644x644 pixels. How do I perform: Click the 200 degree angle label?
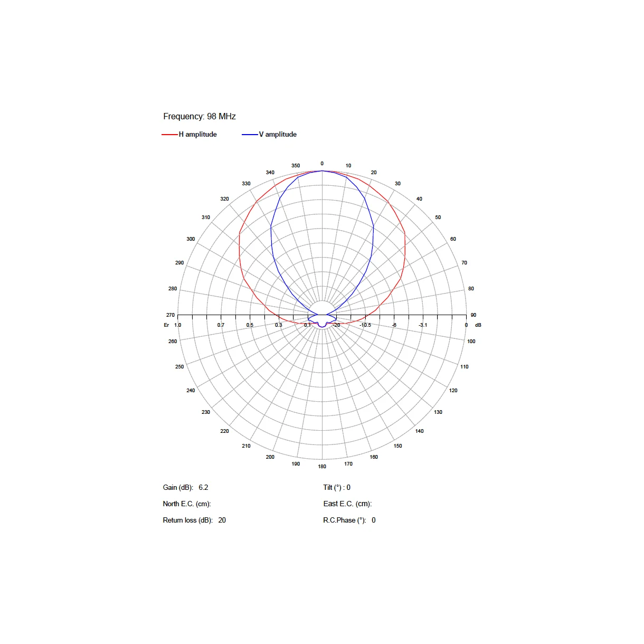point(270,457)
